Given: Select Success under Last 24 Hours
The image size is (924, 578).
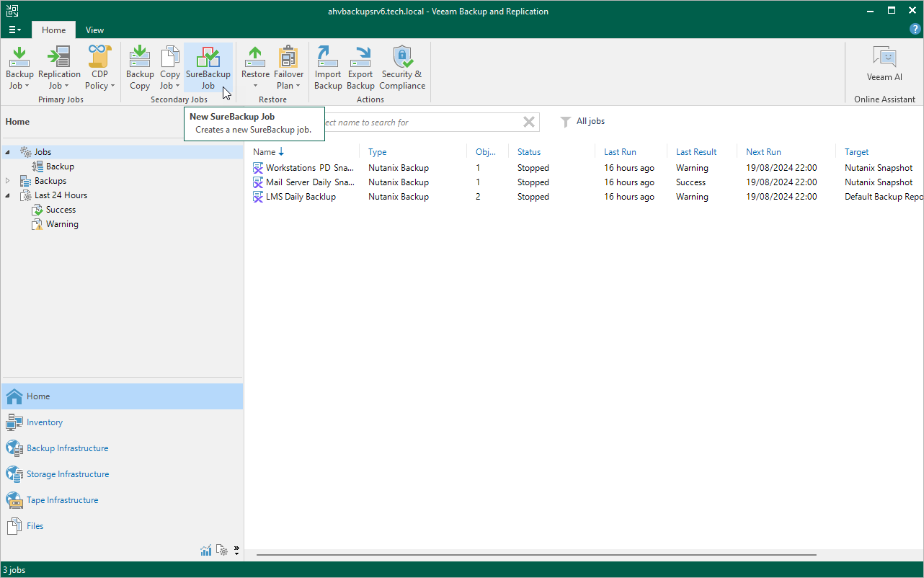Looking at the screenshot, I should pos(61,210).
